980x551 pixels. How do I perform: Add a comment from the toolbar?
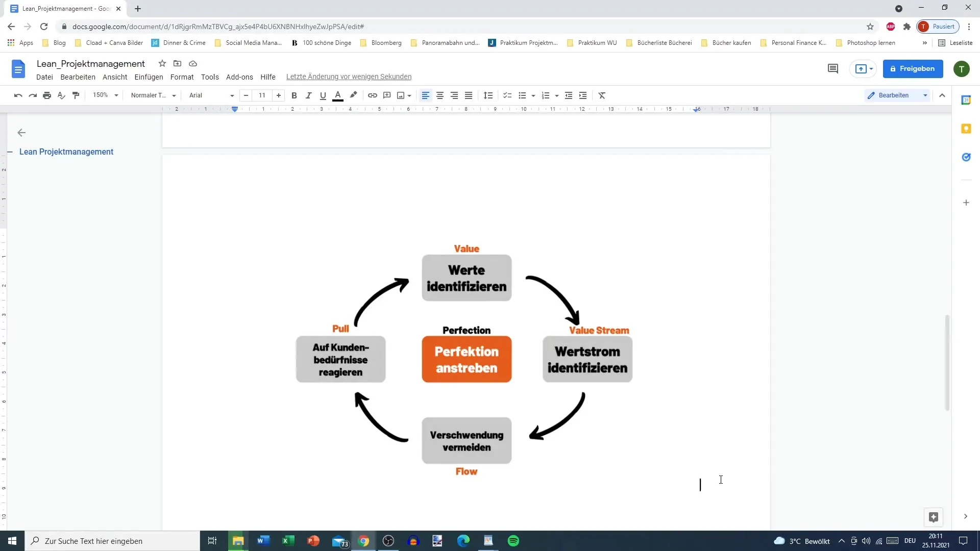[x=387, y=95]
